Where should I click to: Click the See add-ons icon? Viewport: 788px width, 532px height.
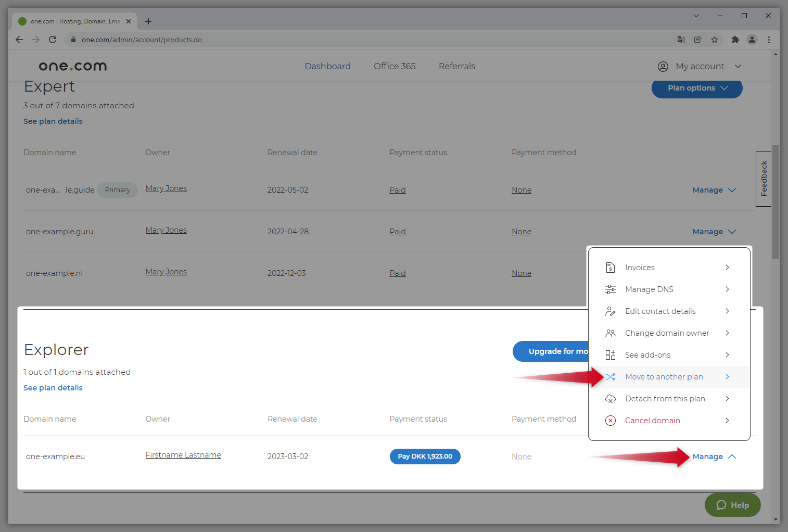(x=610, y=354)
